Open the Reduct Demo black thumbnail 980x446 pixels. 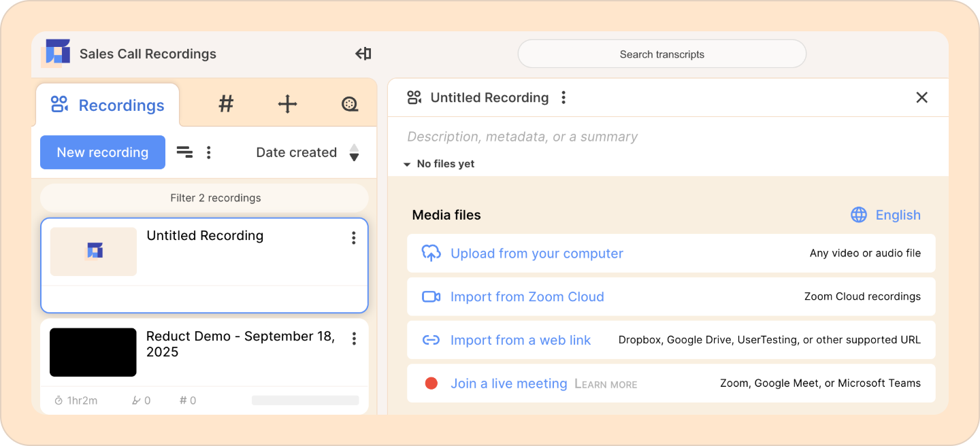tap(93, 352)
